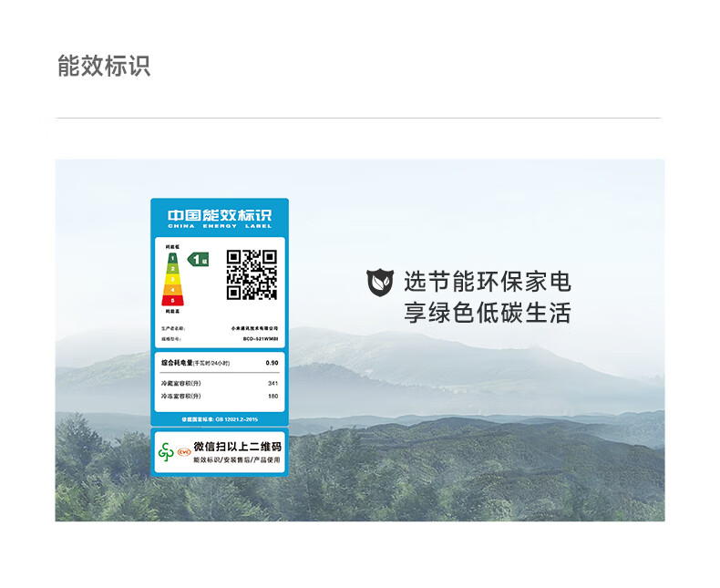This screenshot has height=588, width=720.
Task: Click the refrigerator volume value 341
Action: coord(273,383)
